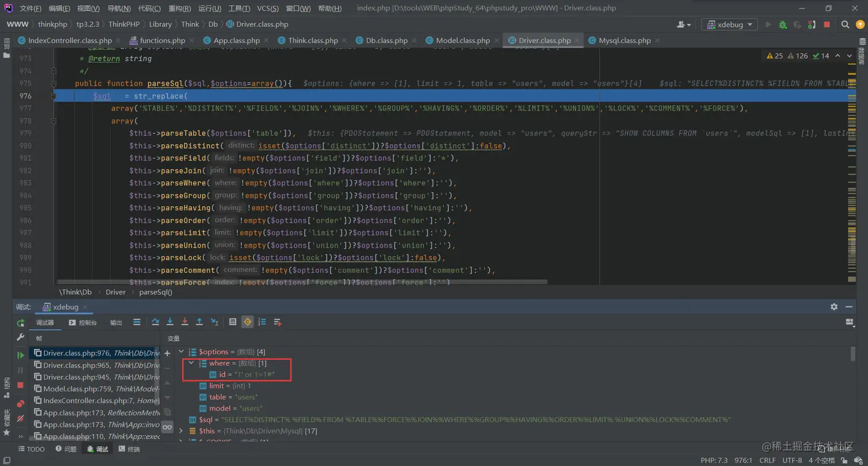
Task: Open the 终端 terminal tool window
Action: click(129, 449)
